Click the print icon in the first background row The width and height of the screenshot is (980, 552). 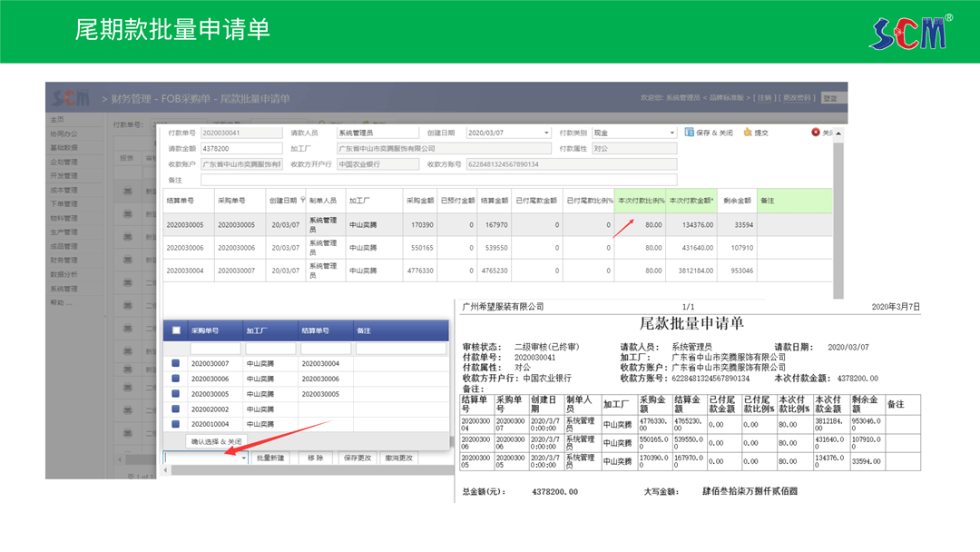tap(127, 189)
